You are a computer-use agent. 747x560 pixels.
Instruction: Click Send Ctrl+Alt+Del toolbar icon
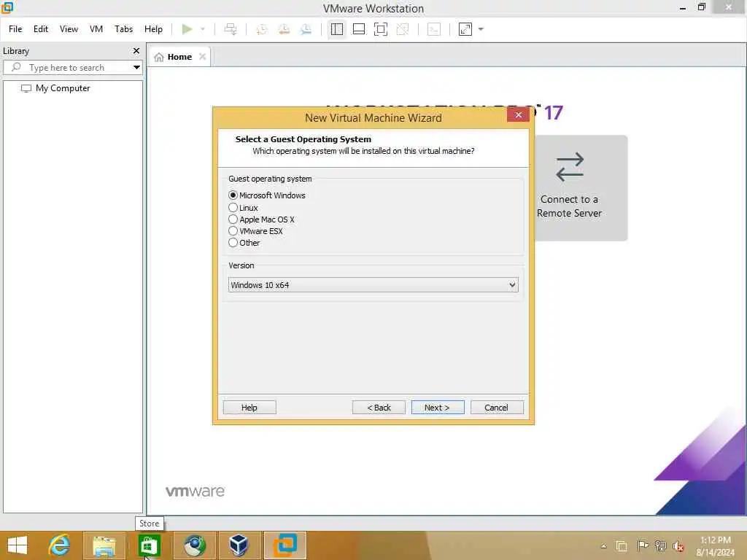231,29
